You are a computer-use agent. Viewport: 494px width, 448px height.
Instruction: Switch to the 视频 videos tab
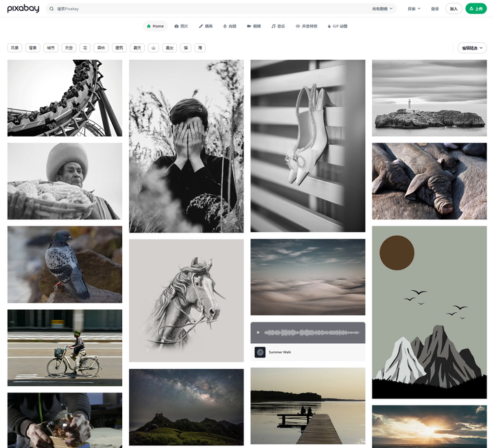[x=254, y=26]
